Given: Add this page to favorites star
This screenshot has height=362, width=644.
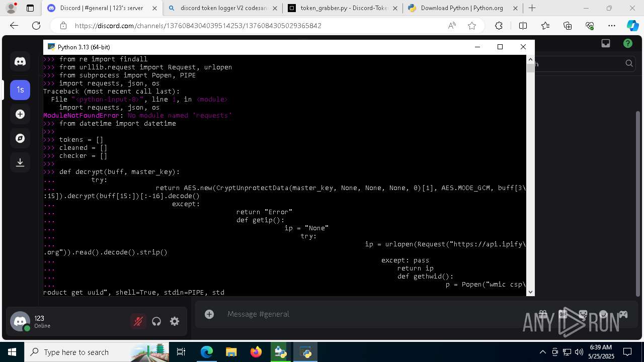Looking at the screenshot, I should (472, 26).
